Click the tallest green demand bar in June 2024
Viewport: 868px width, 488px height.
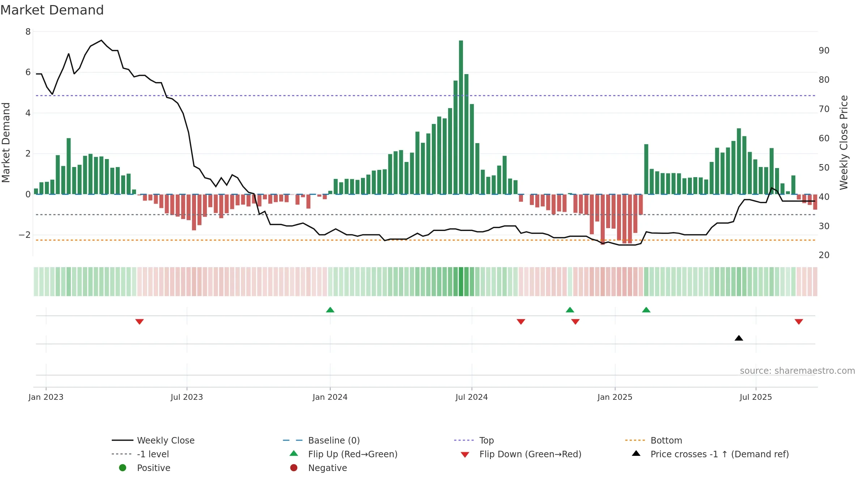tap(461, 117)
